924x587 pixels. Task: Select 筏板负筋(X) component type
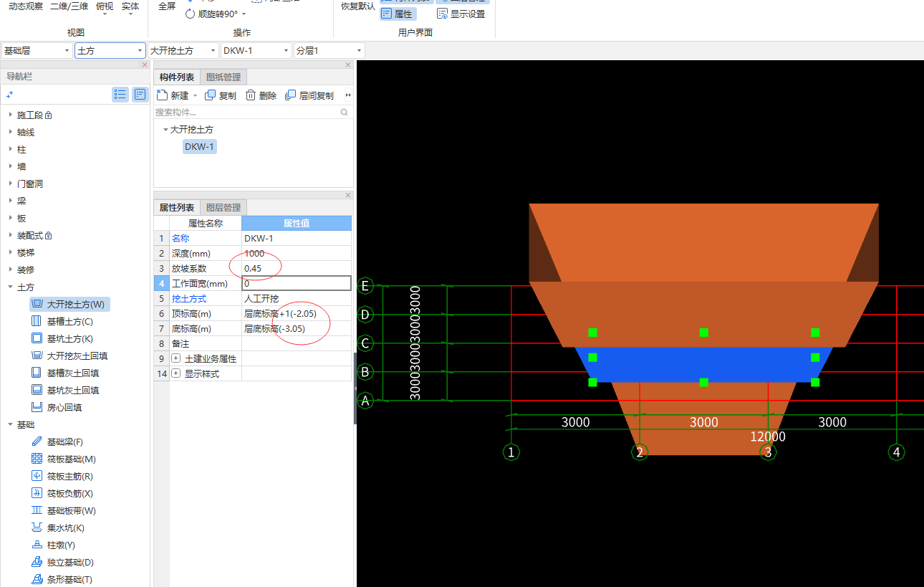62,494
